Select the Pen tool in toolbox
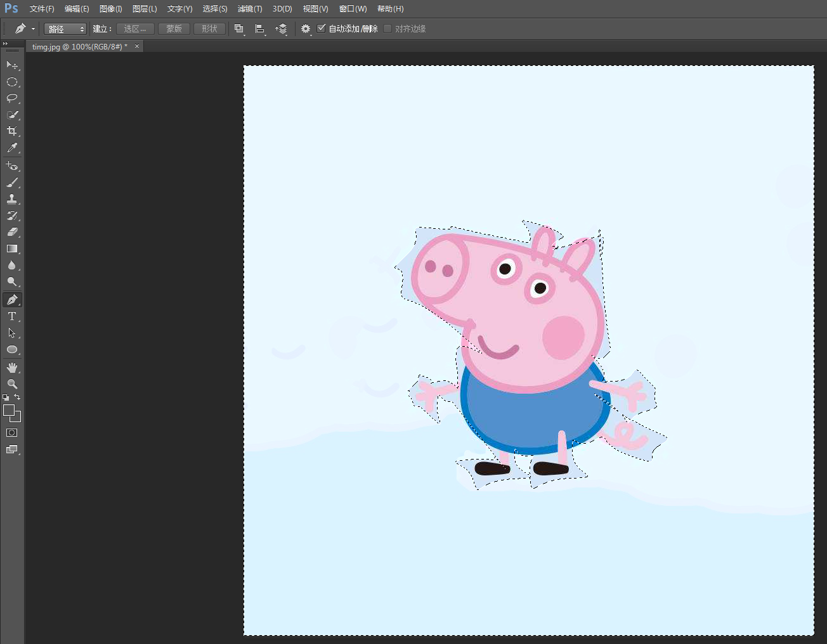 tap(12, 300)
